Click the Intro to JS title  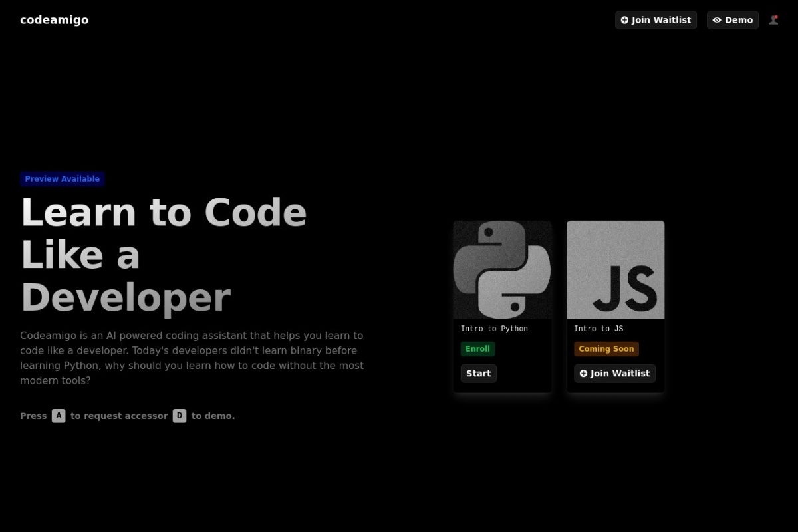click(598, 329)
